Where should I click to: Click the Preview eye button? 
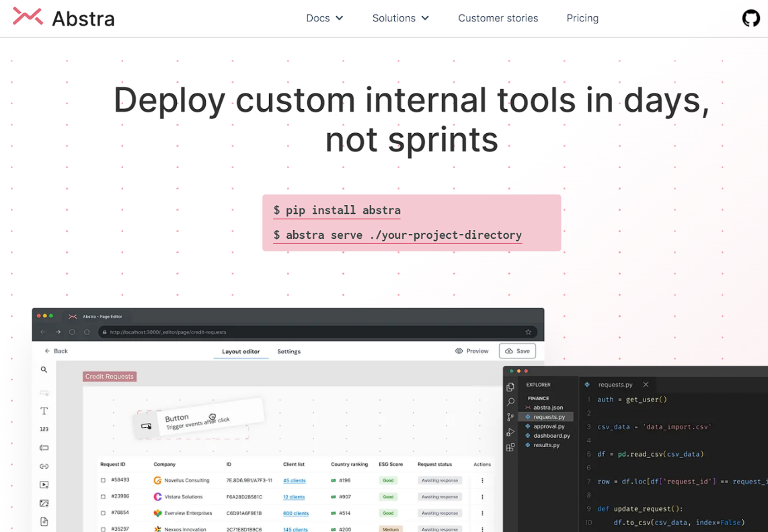coord(471,351)
